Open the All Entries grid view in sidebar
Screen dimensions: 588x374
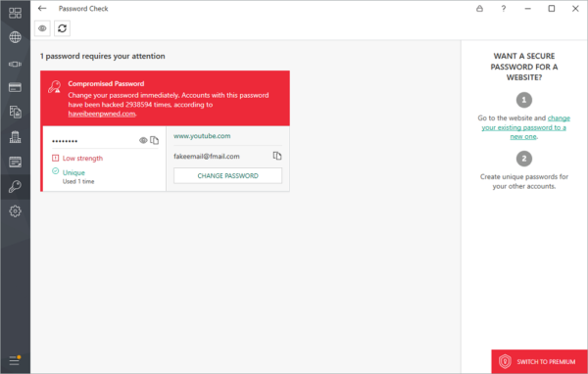pos(15,13)
